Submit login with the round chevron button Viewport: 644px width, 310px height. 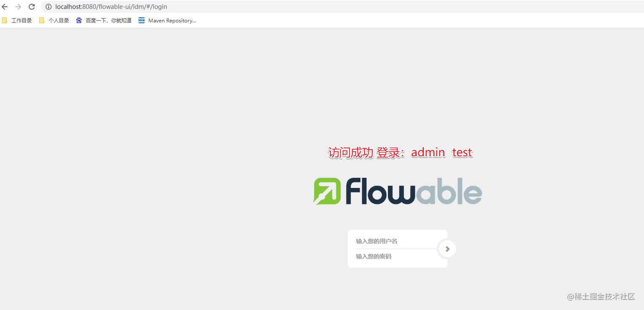(x=448, y=249)
